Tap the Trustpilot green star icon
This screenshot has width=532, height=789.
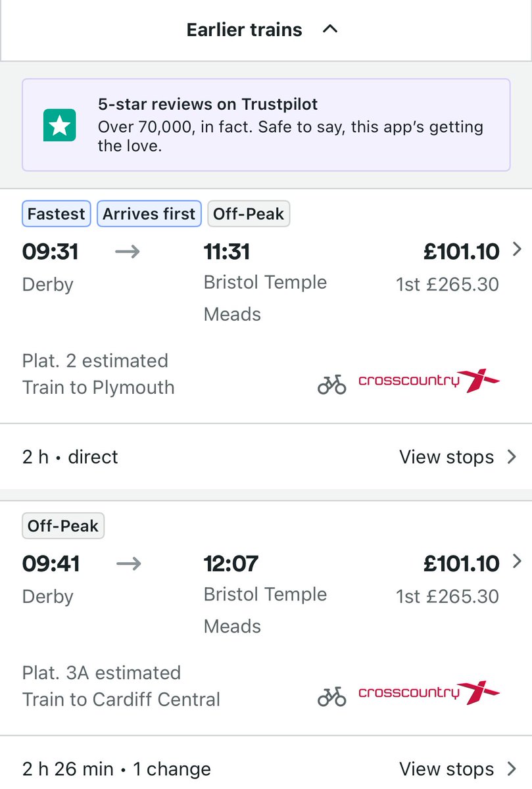point(60,125)
